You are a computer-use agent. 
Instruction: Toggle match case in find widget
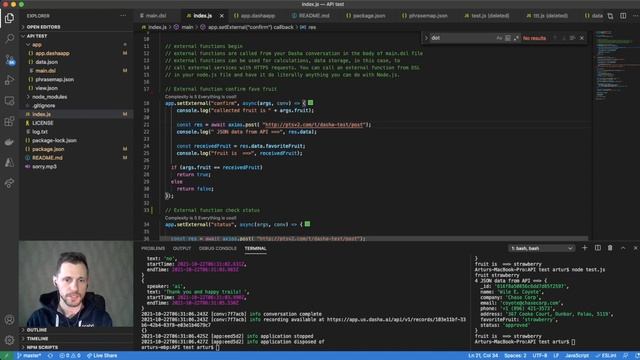[x=499, y=38]
